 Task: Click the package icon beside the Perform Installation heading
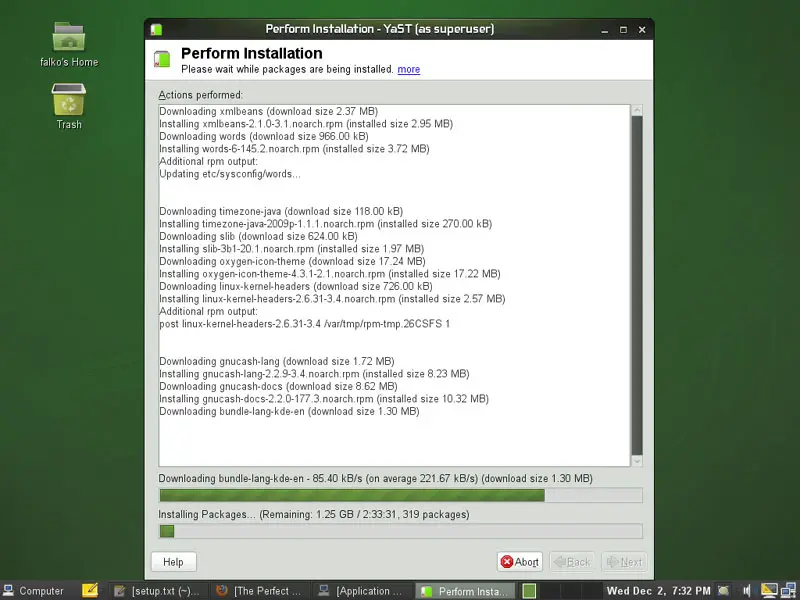(x=162, y=59)
